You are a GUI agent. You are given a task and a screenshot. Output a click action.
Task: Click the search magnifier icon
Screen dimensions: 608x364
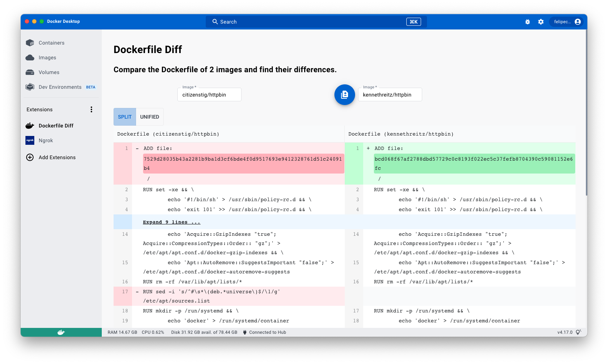click(x=215, y=22)
